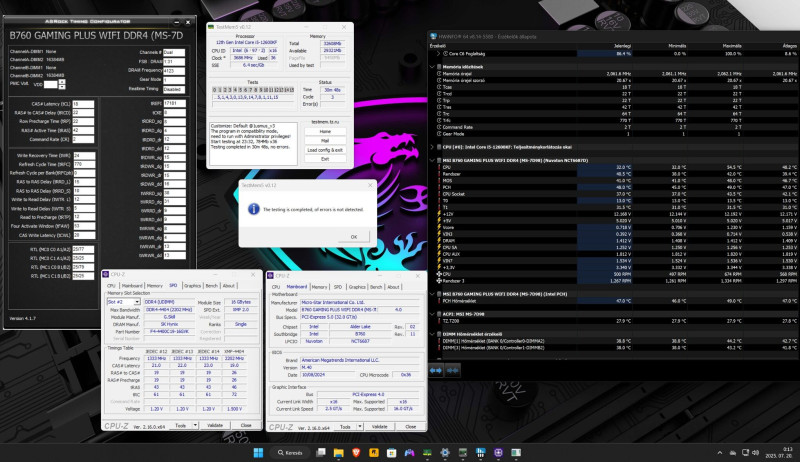Click the gear icon on the taskbar
The width and height of the screenshot is (800, 462).
(445, 452)
